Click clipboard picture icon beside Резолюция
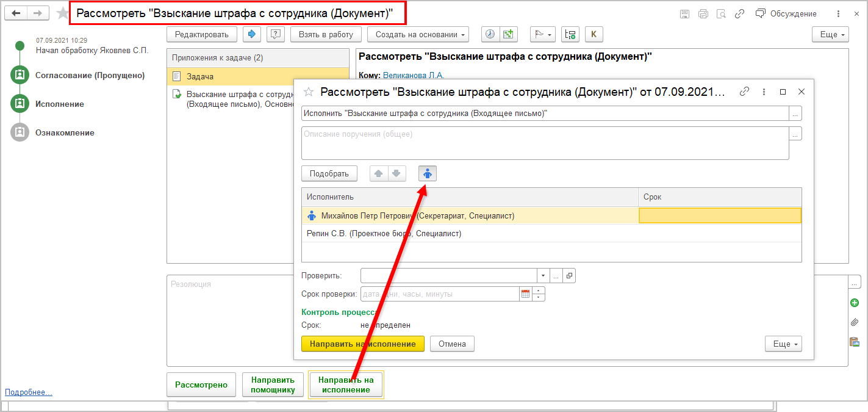The width and height of the screenshot is (868, 412). (x=855, y=342)
